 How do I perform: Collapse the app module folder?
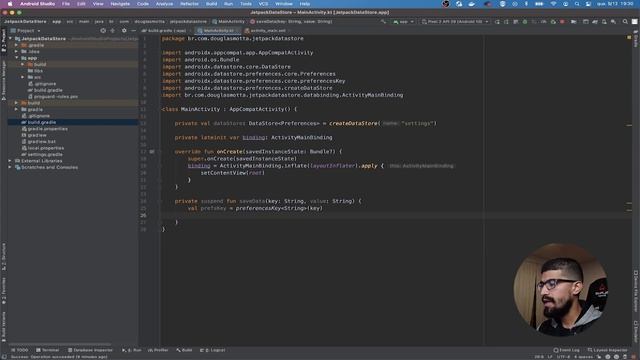pyautogui.click(x=16, y=58)
